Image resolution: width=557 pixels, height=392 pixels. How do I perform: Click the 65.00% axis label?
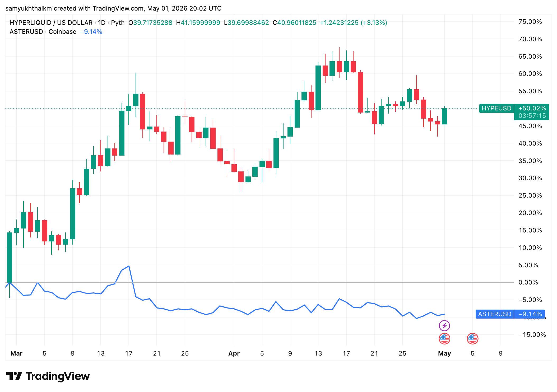[530, 57]
